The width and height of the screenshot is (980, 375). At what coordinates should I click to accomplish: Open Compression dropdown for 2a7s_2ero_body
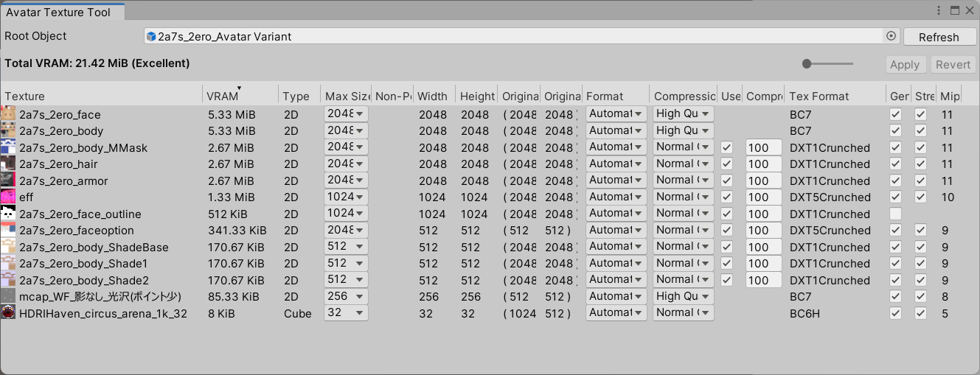coord(683,130)
